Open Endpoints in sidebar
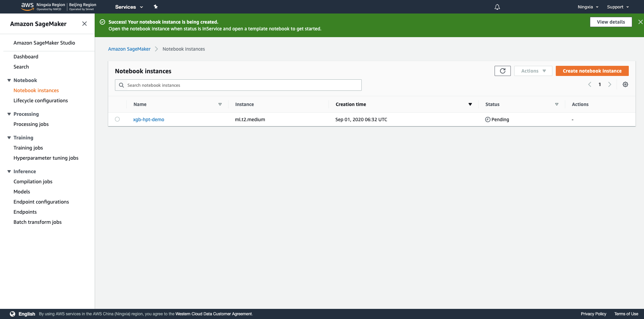 coord(25,212)
